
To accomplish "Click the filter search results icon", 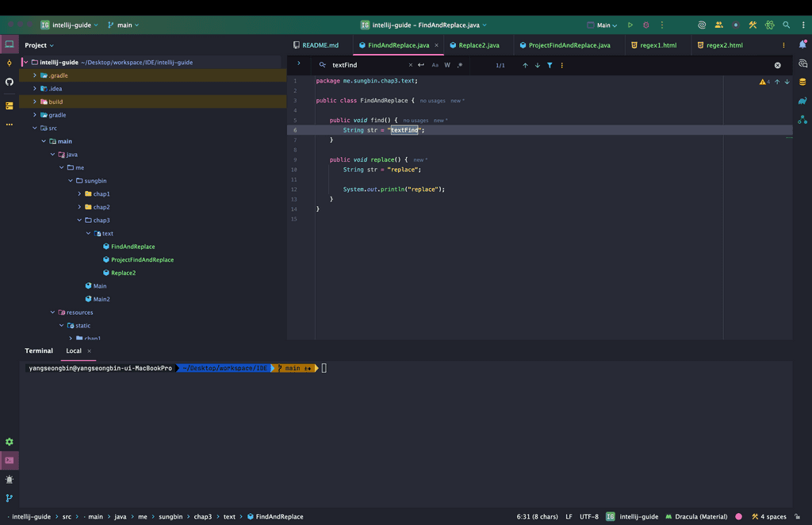I will [550, 65].
